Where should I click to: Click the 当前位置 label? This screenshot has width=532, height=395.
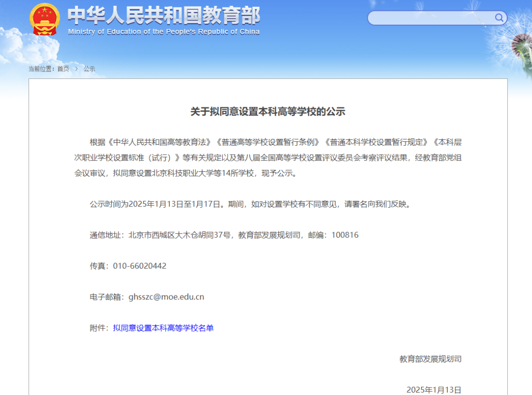click(x=41, y=69)
